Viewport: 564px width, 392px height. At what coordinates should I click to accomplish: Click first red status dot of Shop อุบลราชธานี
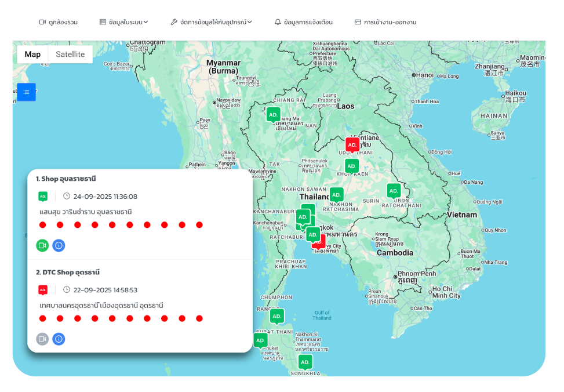[x=42, y=225]
